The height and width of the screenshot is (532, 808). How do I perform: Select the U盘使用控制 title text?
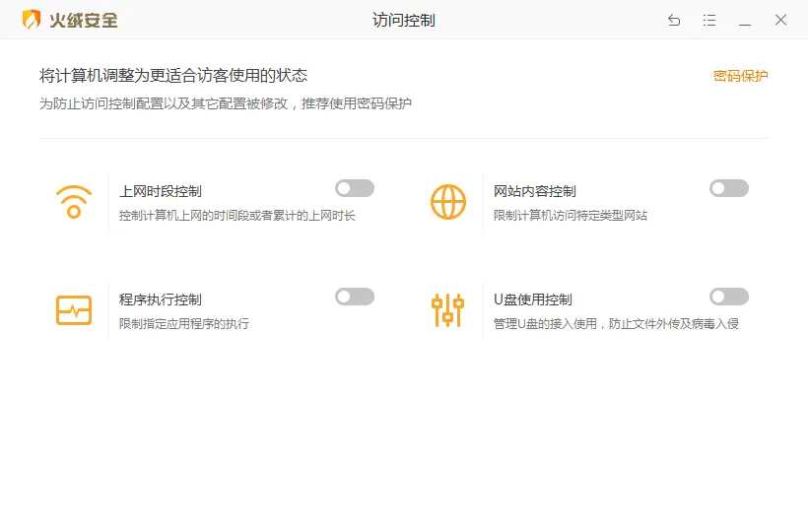pyautogui.click(x=533, y=299)
